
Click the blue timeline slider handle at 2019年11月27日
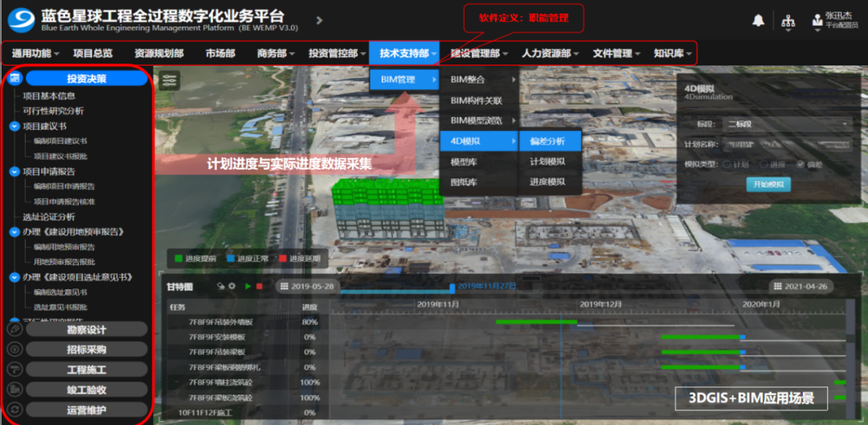(452, 288)
